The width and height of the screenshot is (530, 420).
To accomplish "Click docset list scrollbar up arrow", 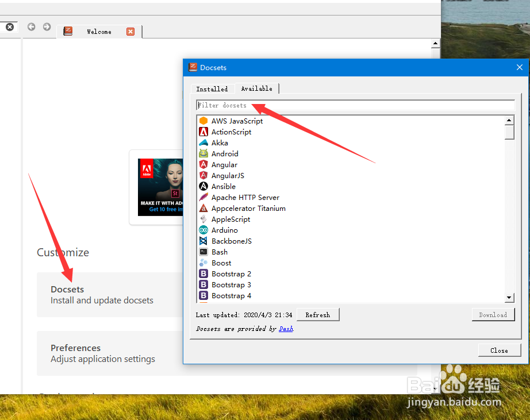I will click(509, 120).
